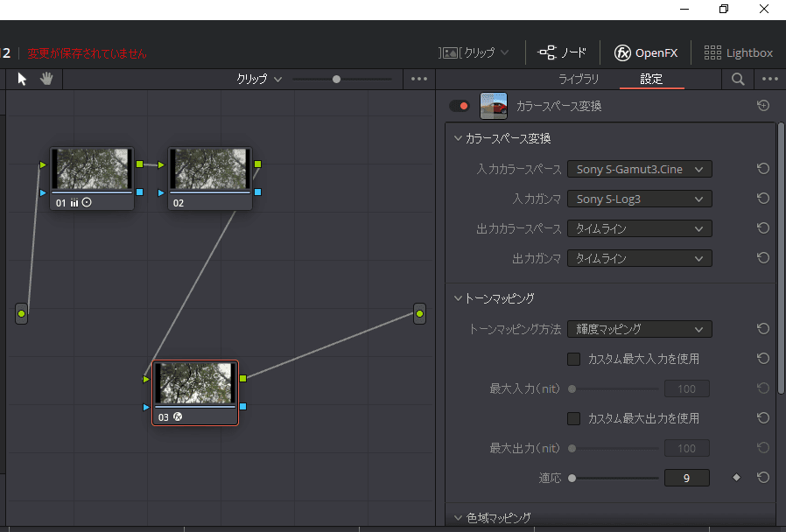Search the OpenFX panel
Screen dimensions: 786x532
[x=738, y=79]
